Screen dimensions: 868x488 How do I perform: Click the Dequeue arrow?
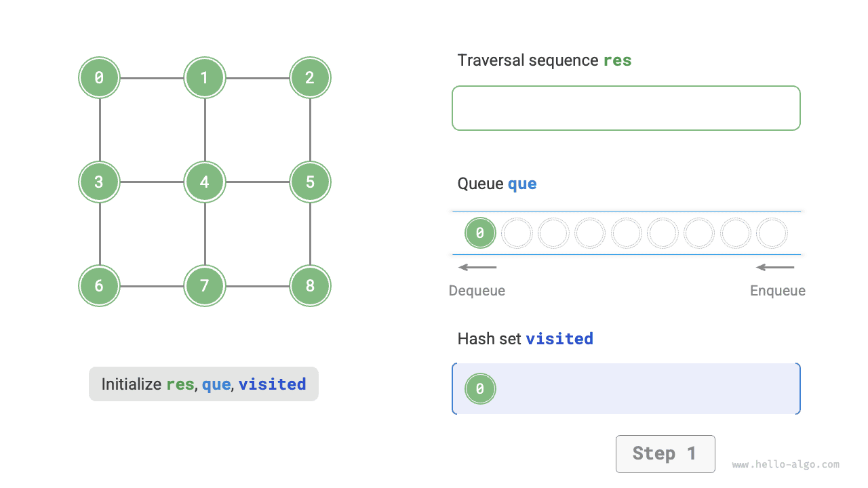477,267
